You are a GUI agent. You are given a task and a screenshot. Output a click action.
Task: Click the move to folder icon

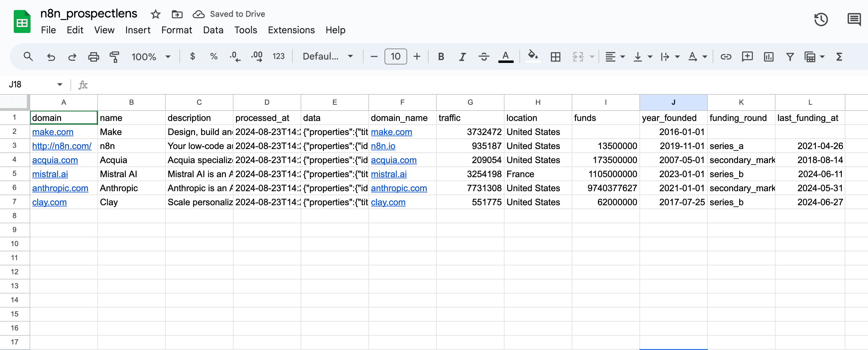click(177, 14)
